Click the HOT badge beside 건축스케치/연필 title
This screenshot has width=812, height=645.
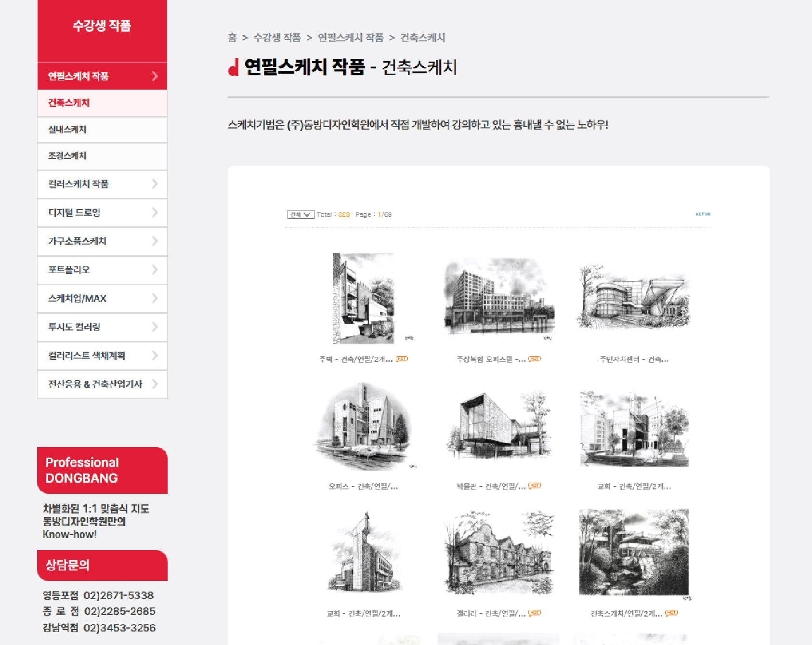tap(671, 613)
